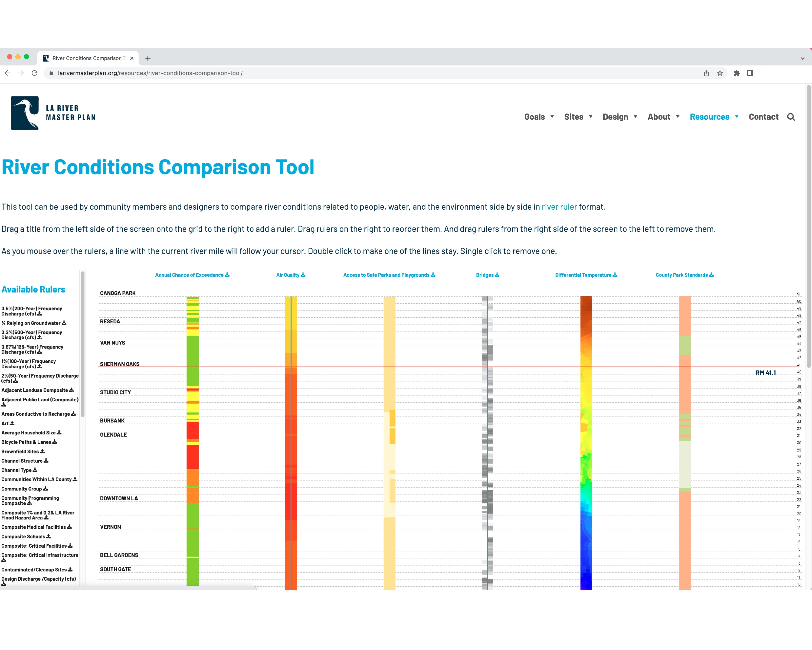Download Differential Temperature ruler data
The width and height of the screenshot is (812, 650).
pyautogui.click(x=615, y=275)
